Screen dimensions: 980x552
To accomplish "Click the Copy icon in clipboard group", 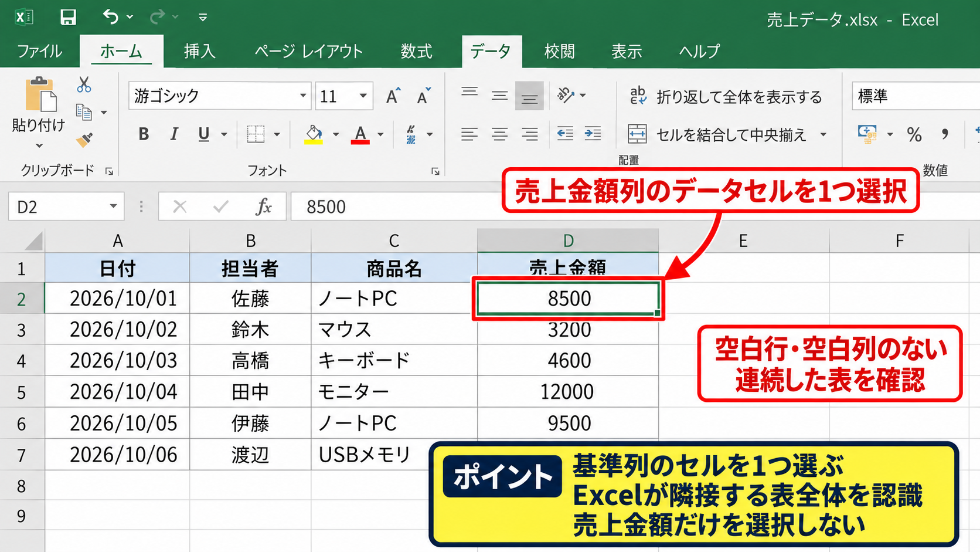I will point(84,111).
